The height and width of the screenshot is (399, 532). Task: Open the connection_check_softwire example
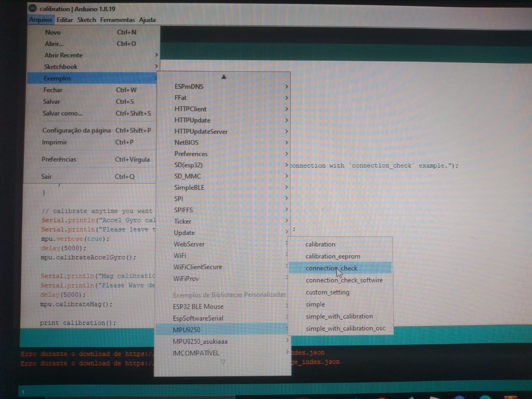click(340, 280)
